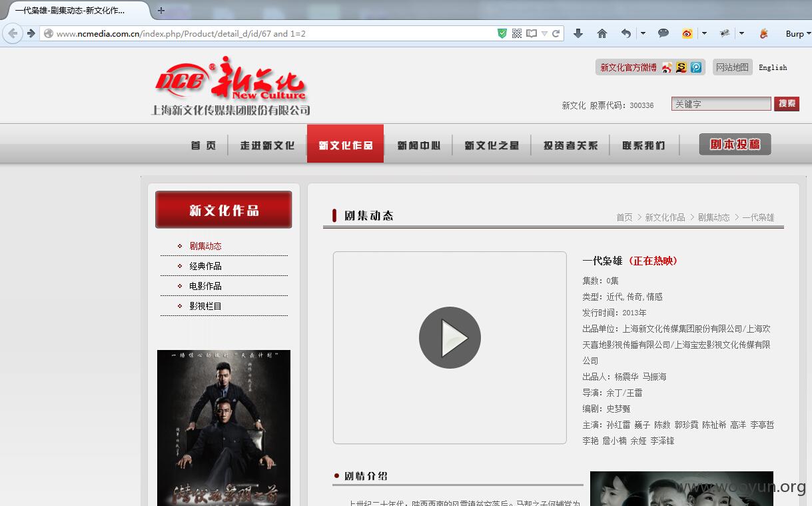Select 剧集动态 in the sidebar menu
The width and height of the screenshot is (812, 506).
pyautogui.click(x=205, y=246)
